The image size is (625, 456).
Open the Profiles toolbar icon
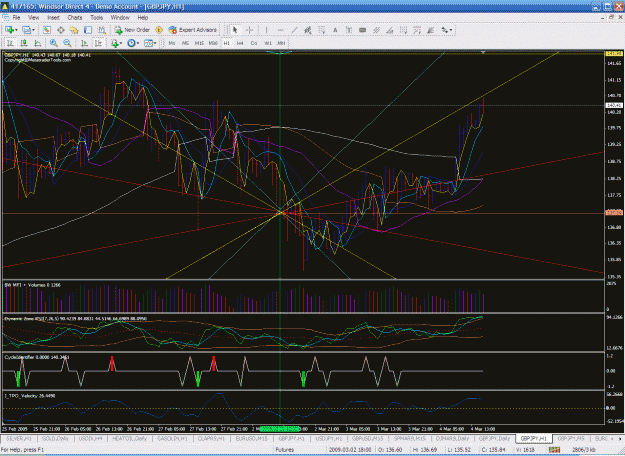coord(26,30)
